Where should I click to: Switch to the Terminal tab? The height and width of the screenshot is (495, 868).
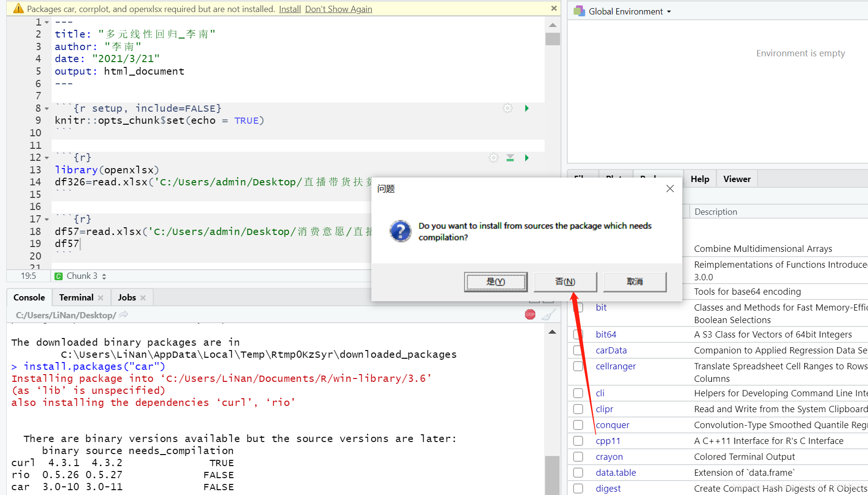(x=75, y=297)
